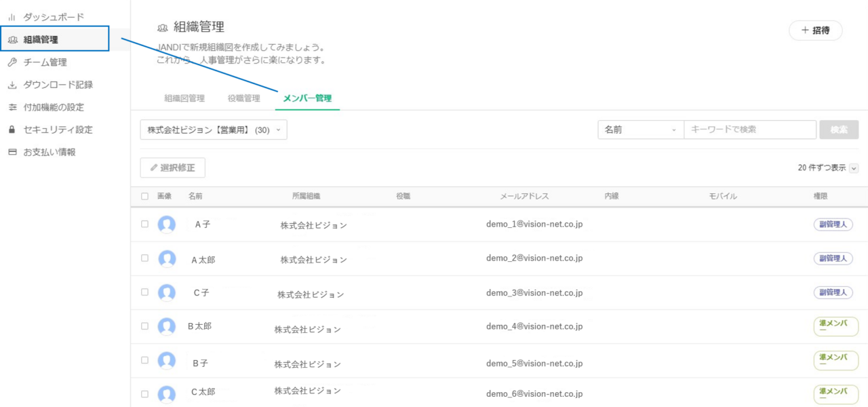
Task: Click the セキュリティ設定 lock icon
Action: [12, 130]
